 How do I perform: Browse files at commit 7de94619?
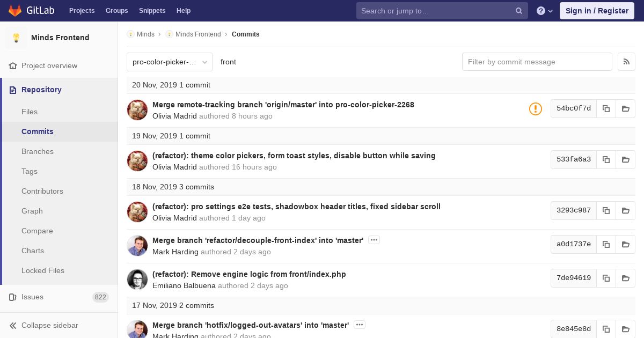625,278
